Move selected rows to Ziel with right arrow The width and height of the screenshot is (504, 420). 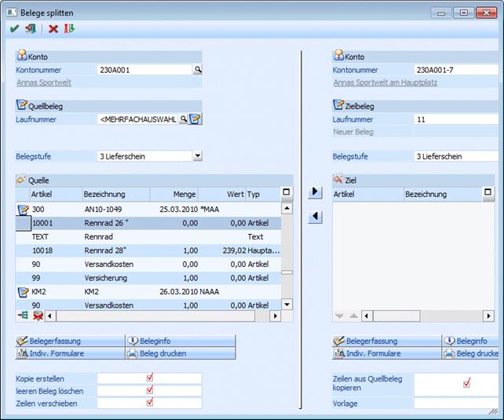(315, 192)
